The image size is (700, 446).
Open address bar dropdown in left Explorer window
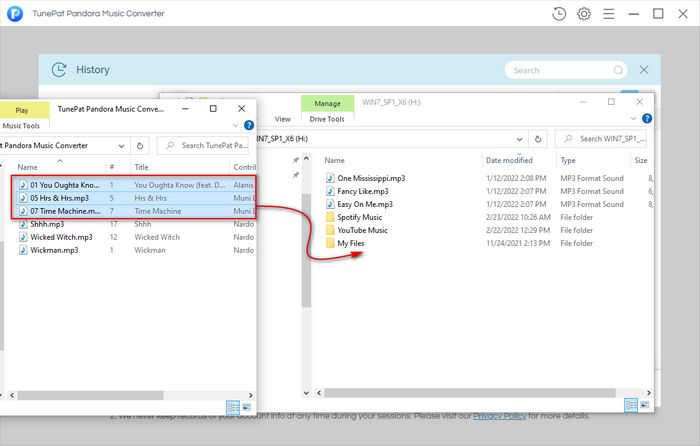[x=121, y=146]
